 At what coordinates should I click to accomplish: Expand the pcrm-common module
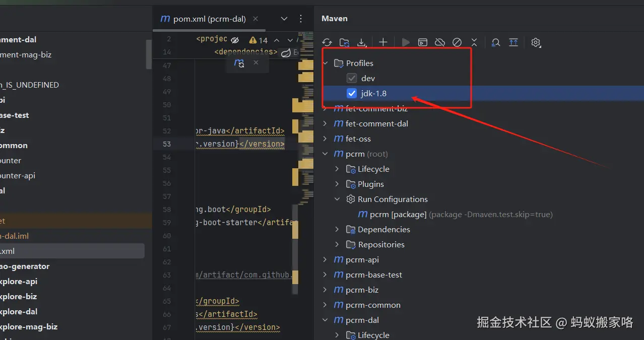[326, 305]
